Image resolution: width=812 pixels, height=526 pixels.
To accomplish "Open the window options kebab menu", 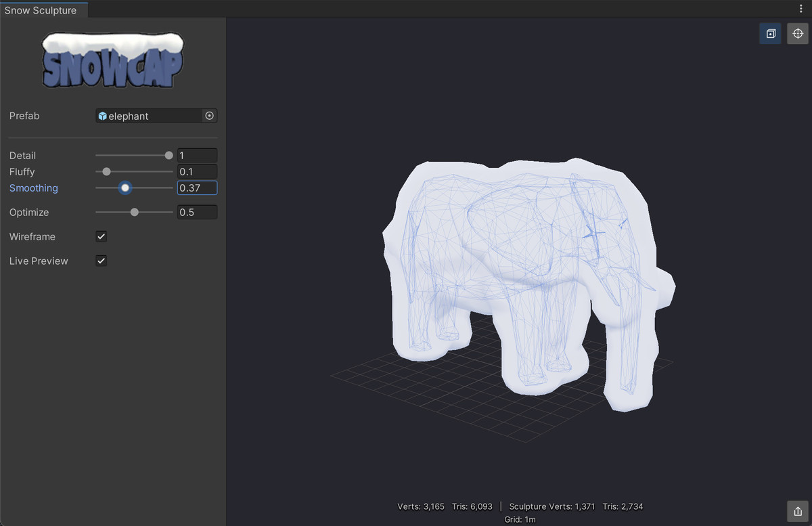I will point(800,9).
